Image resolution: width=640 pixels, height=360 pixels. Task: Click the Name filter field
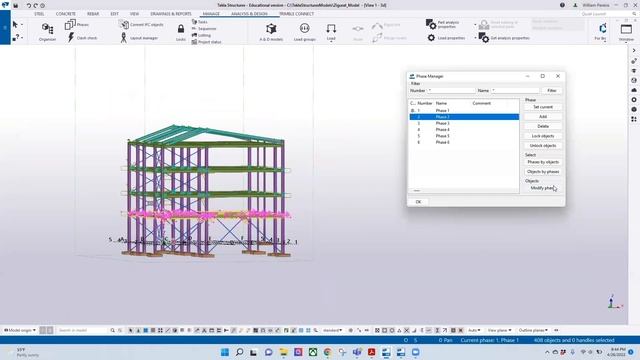click(x=515, y=91)
